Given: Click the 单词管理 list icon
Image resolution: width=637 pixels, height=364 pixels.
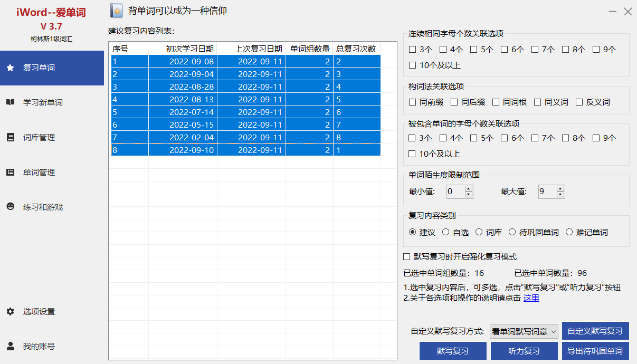Looking at the screenshot, I should [10, 172].
